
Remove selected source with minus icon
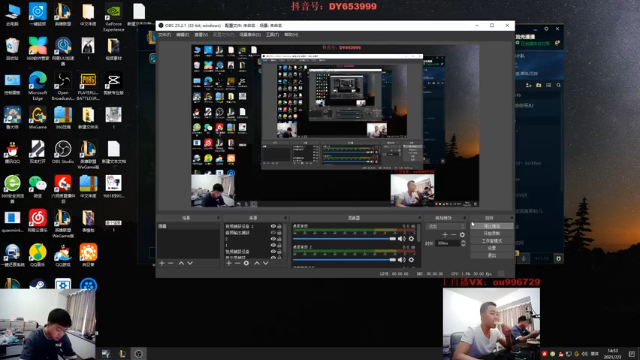(x=237, y=263)
